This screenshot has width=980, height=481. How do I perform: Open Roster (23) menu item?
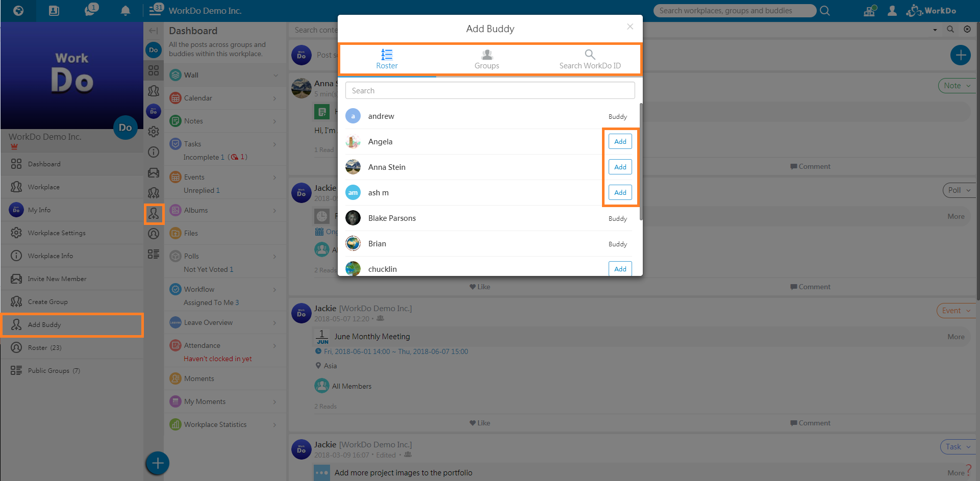click(72, 347)
